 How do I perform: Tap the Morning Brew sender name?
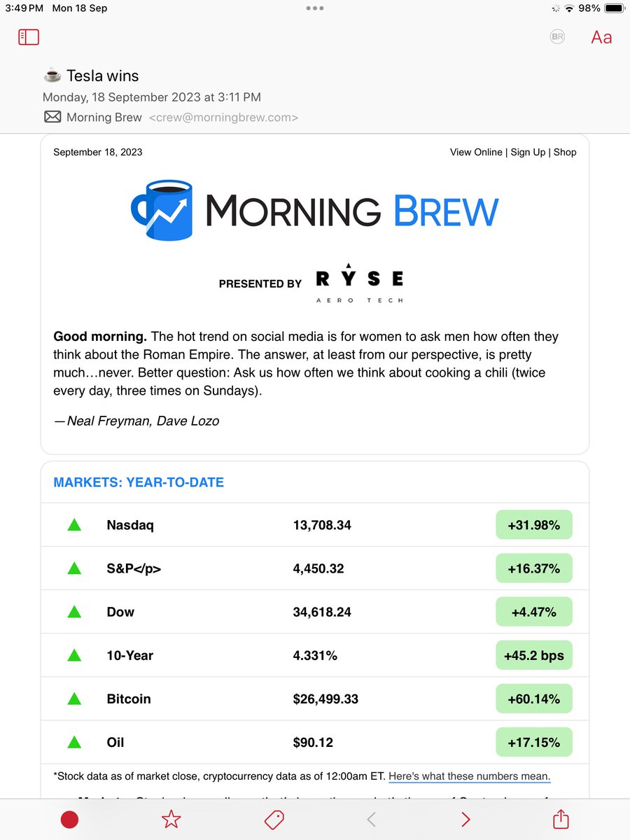104,118
